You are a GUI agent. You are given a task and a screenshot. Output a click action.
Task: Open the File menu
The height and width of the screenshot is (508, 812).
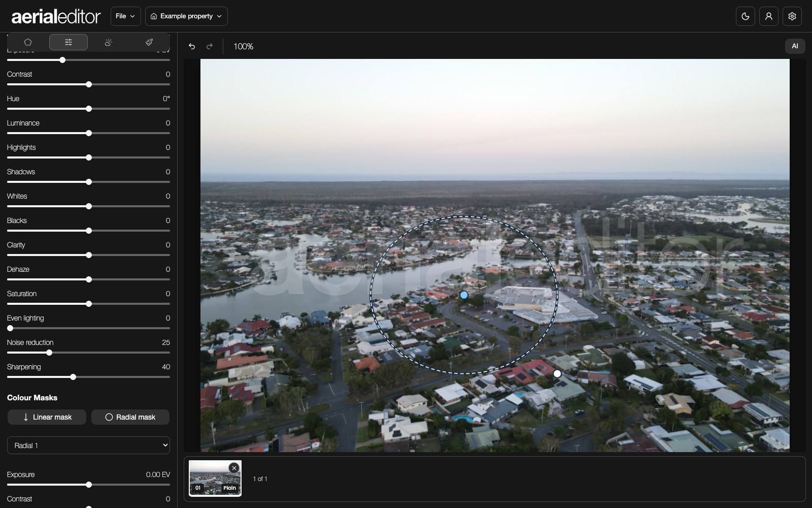(125, 16)
